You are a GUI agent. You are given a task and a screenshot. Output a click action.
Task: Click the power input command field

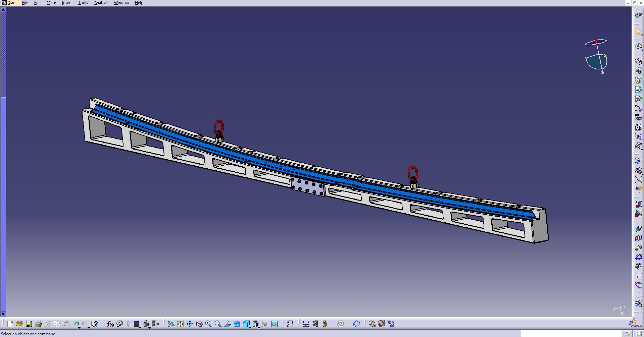click(x=571, y=334)
